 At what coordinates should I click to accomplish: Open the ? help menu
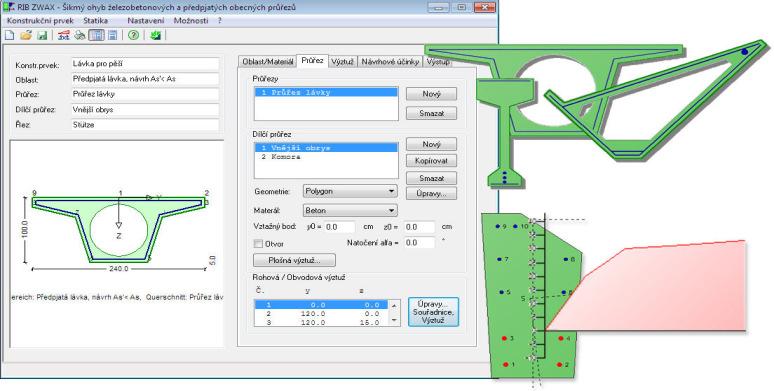(220, 21)
